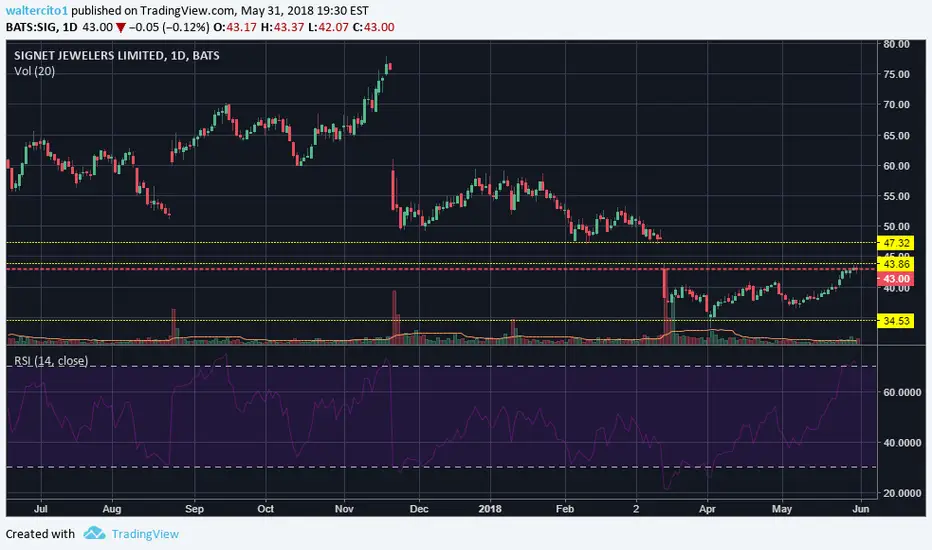Click the Created with caption text
932x550 pixels.
pyautogui.click(x=40, y=534)
